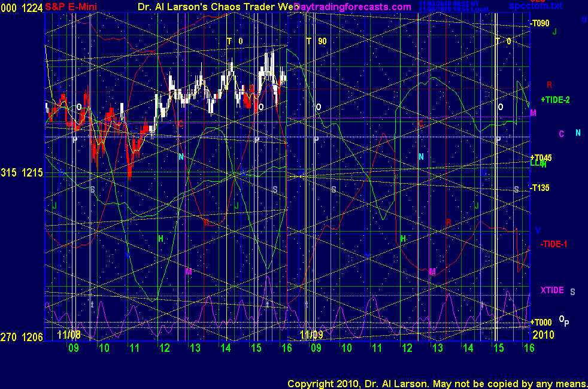The height and width of the screenshot is (389, 588).
Task: Click the "+T000" level label
Action: [x=541, y=323]
